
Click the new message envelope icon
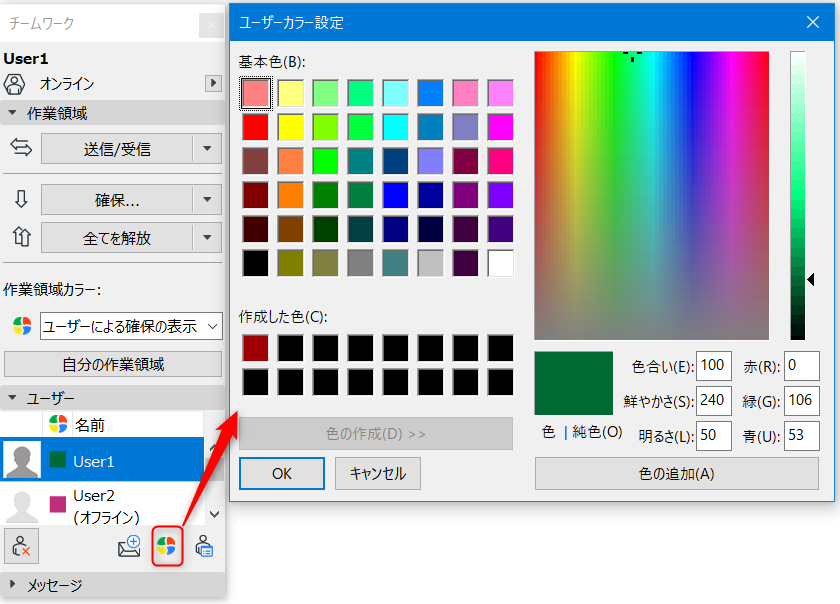(129, 546)
